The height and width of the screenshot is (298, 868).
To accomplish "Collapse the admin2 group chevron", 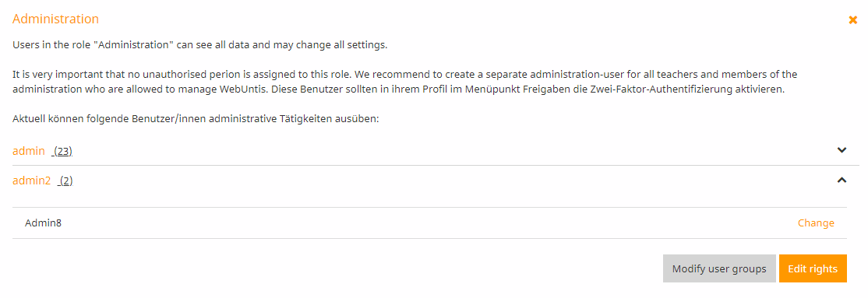I will pos(842,180).
